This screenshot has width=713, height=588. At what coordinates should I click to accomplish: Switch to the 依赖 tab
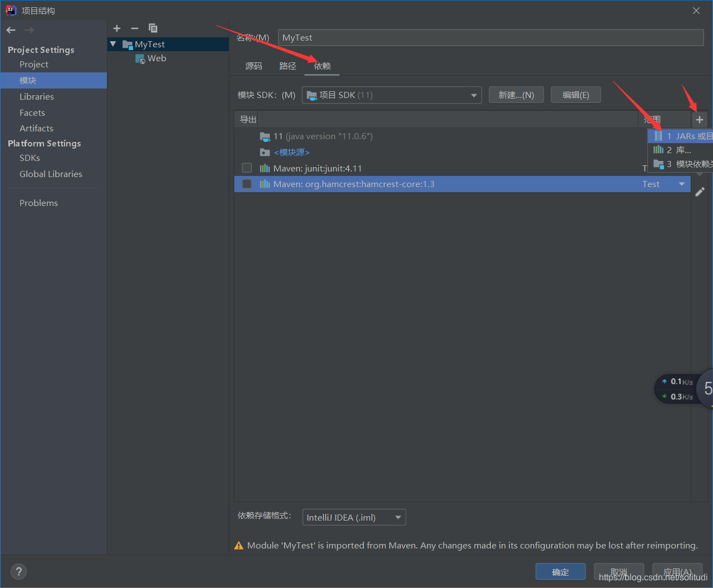tap(322, 66)
